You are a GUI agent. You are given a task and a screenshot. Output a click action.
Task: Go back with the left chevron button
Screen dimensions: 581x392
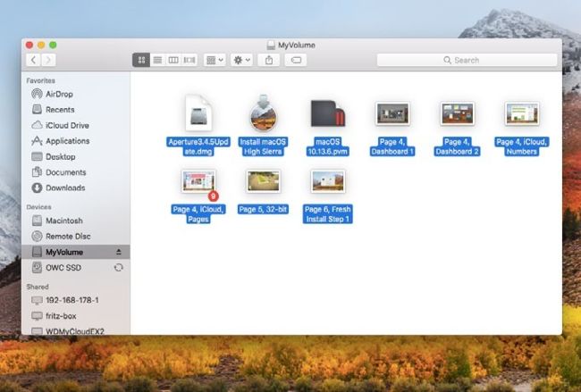tap(33, 60)
